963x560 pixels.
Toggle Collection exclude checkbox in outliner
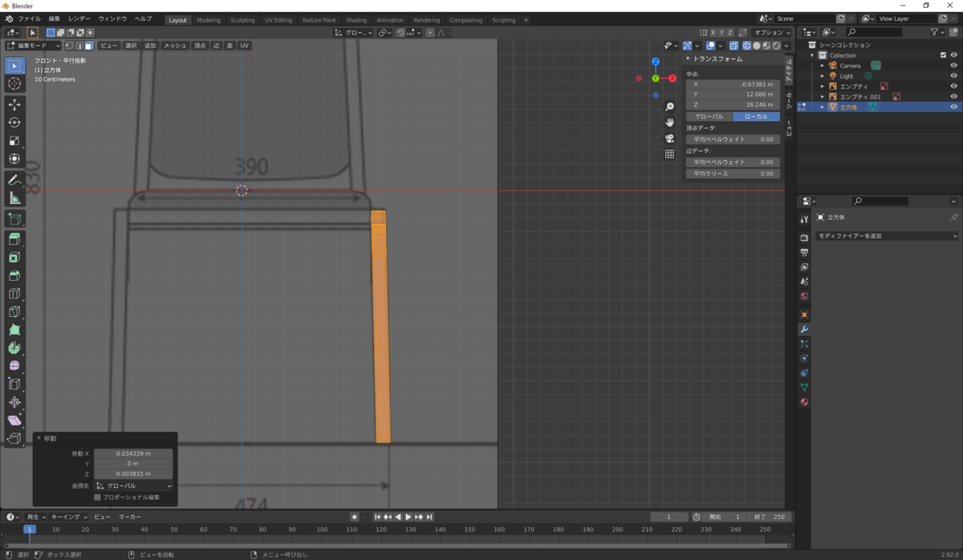click(x=943, y=55)
